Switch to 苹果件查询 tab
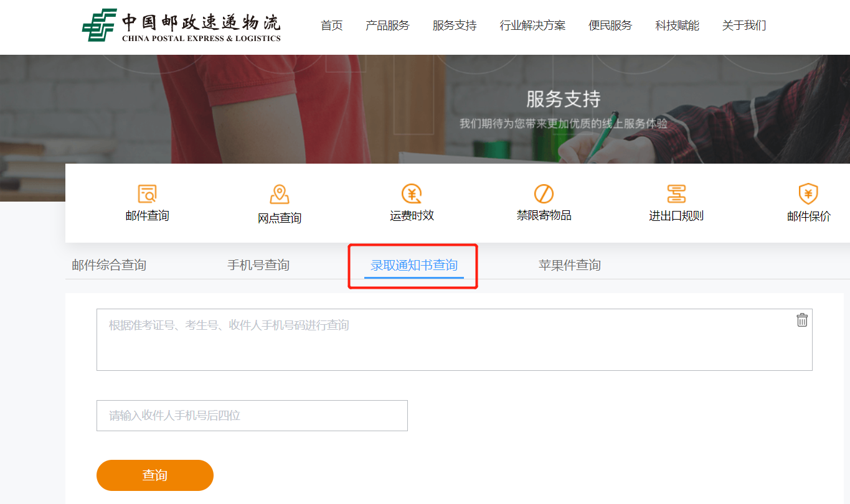Viewport: 850px width, 504px height. click(x=570, y=265)
